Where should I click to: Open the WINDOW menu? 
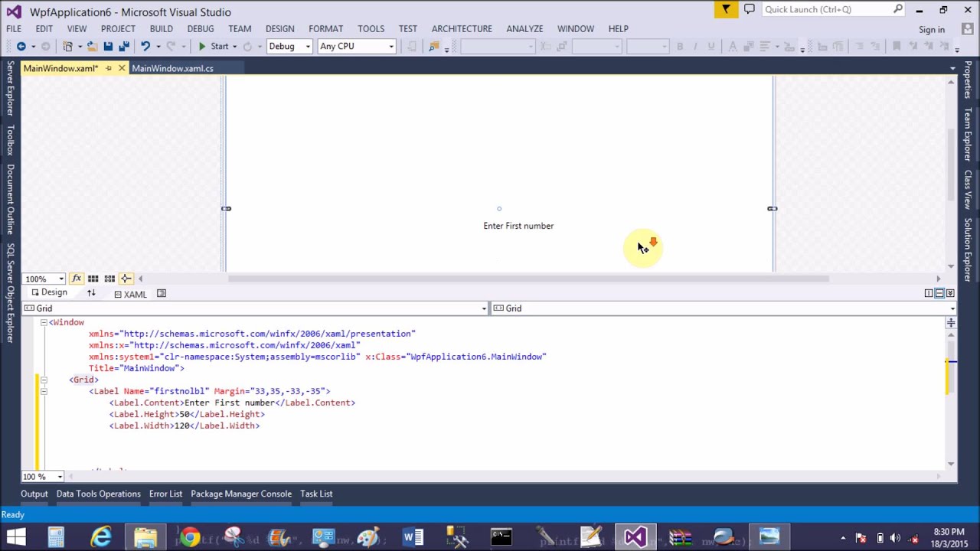[576, 28]
